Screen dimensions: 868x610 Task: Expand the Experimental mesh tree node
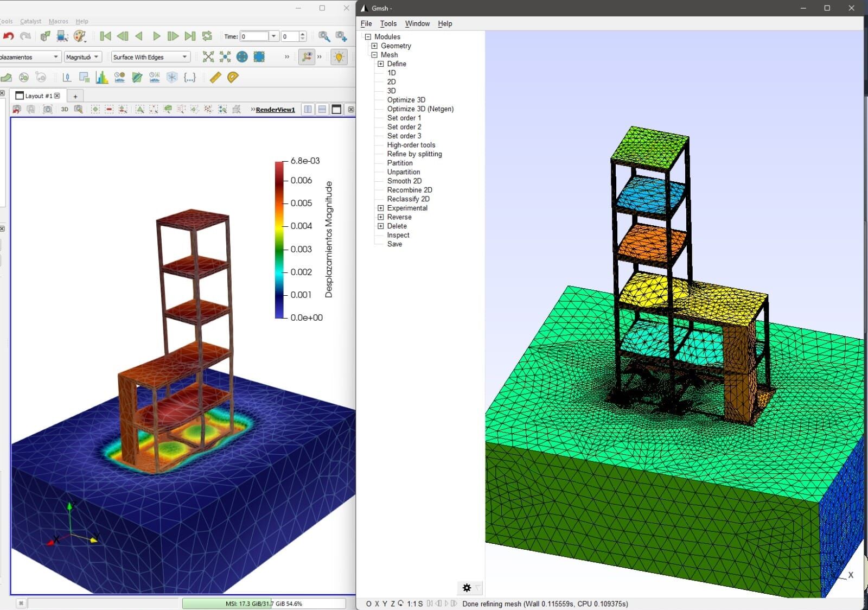click(381, 208)
